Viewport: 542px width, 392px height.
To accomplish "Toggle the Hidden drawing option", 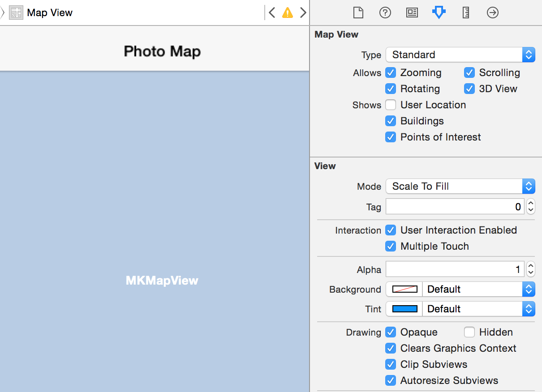I will coord(469,332).
